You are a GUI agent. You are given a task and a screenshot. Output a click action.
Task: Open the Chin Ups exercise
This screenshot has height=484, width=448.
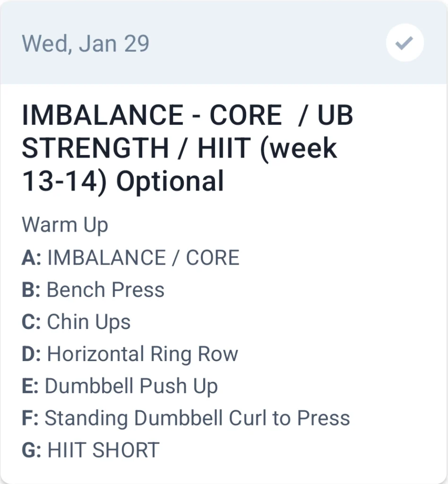click(x=88, y=322)
